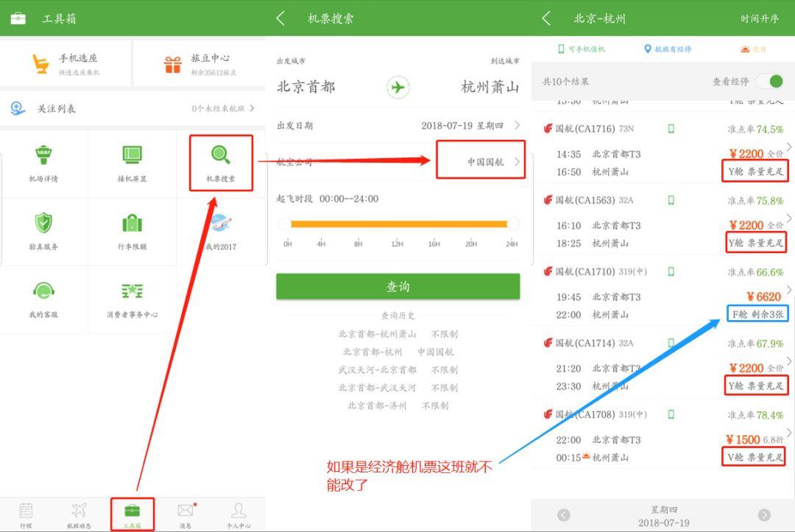This screenshot has height=532, width=795.
Task: Select history entry 北京首都-杭州萧山 不限制
Action: (398, 334)
